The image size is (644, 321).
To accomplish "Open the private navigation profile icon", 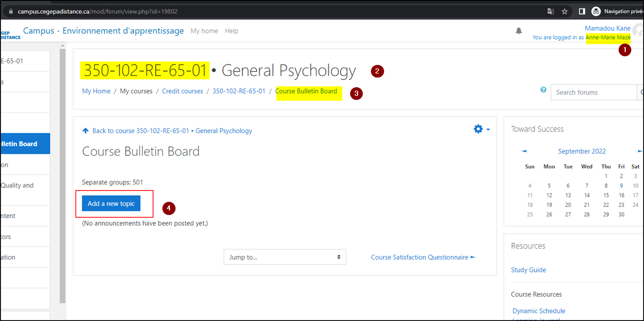I will (x=596, y=11).
